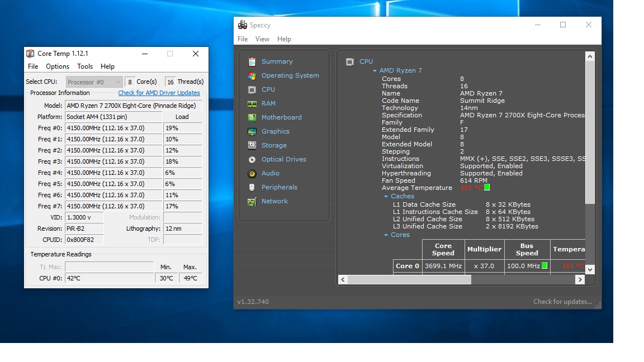Click green indicator beside Bus Speed 100.0 MHz
This screenshot has height=362, width=644.
pyautogui.click(x=544, y=265)
